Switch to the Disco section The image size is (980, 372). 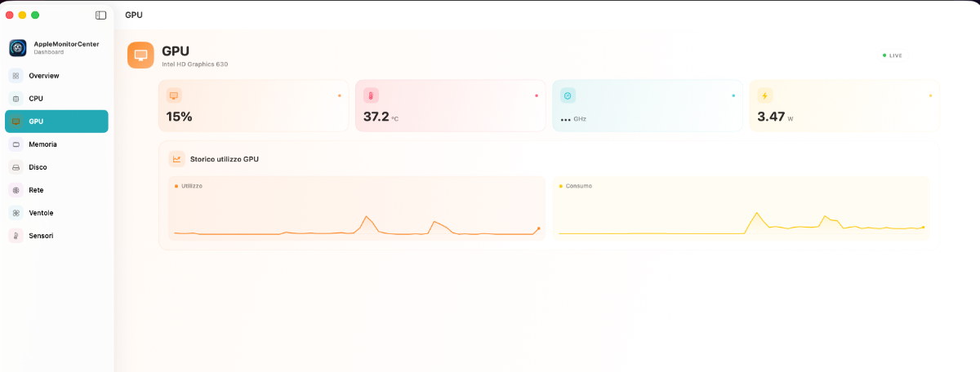[56, 167]
